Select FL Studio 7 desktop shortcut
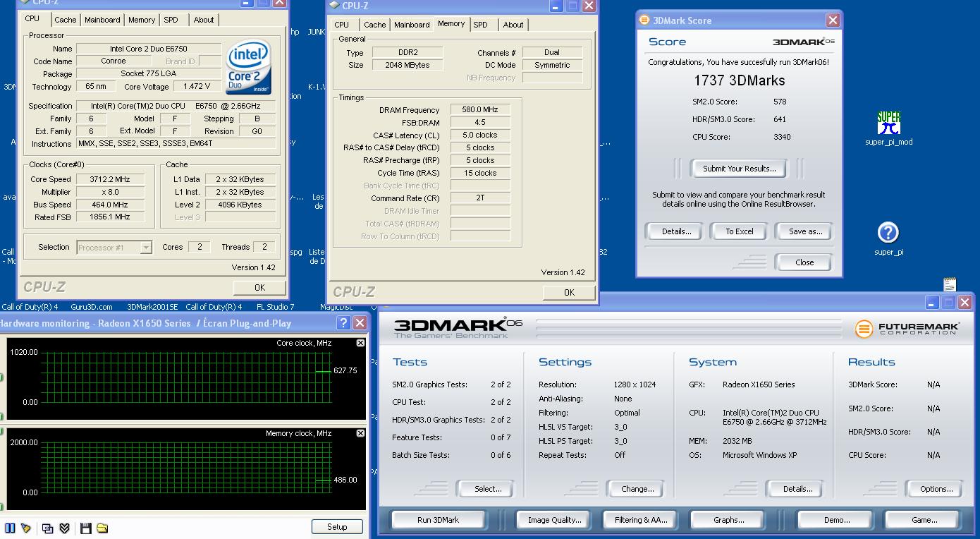Screen dimensions: 980x539 pos(276,307)
